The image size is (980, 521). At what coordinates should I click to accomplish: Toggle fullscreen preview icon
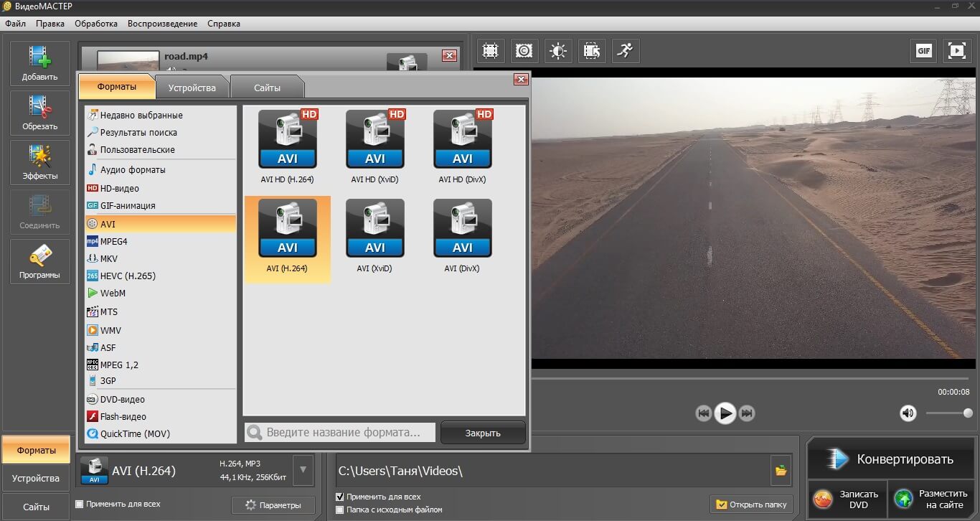click(x=957, y=51)
